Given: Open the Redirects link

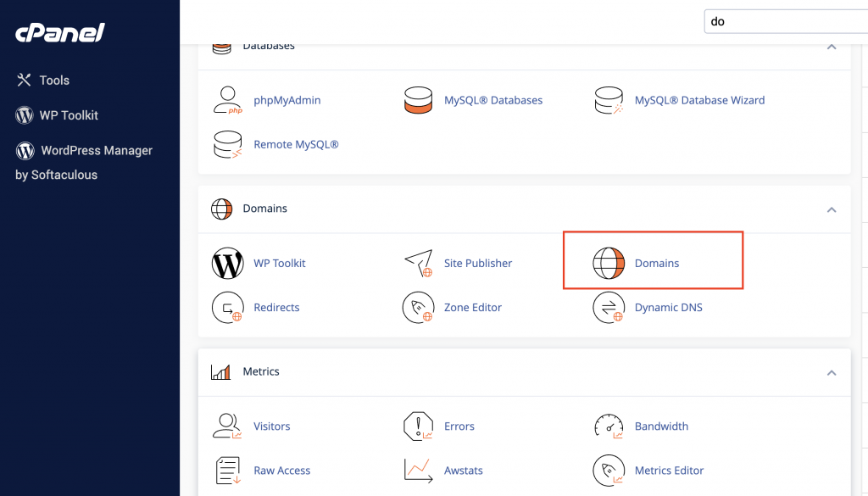Looking at the screenshot, I should [x=276, y=307].
